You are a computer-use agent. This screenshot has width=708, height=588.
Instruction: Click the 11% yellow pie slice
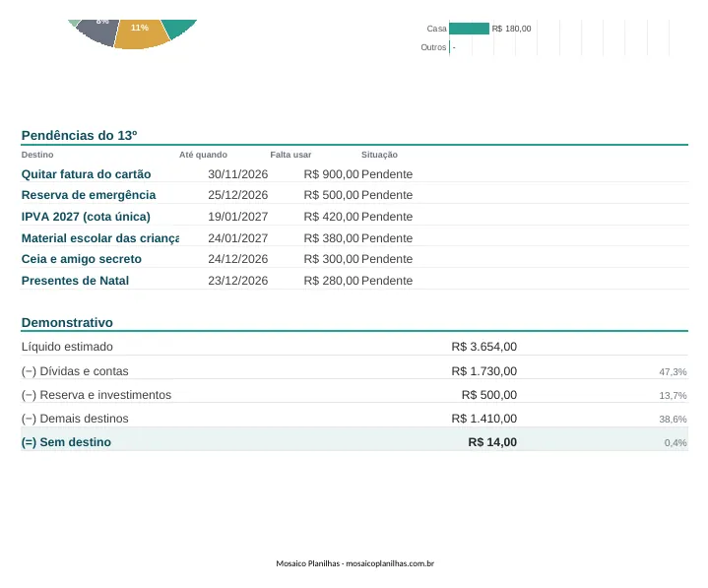click(x=142, y=34)
